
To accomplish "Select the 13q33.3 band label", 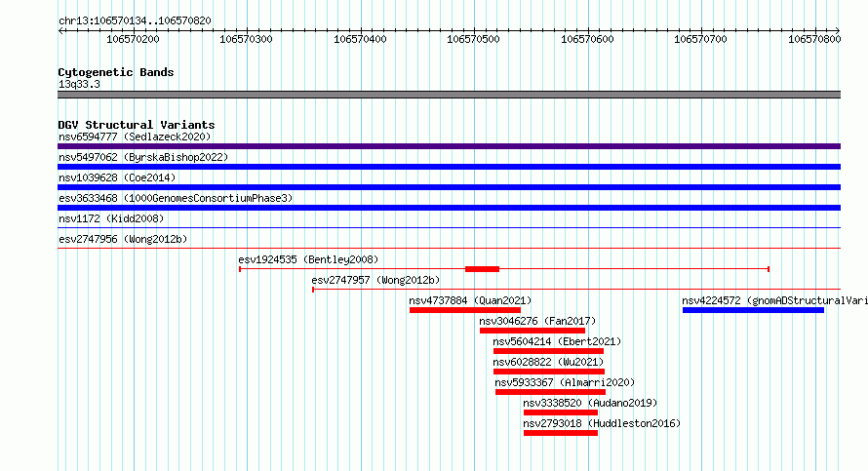I will coord(79,84).
